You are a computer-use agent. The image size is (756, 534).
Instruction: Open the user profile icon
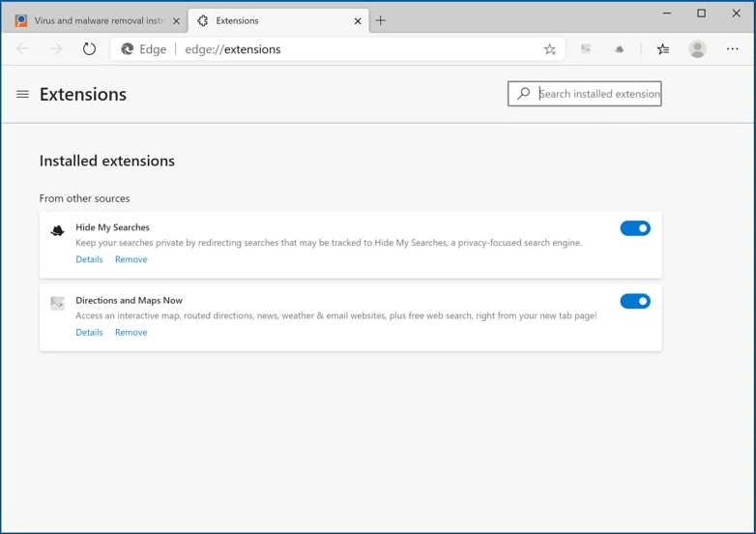[697, 49]
